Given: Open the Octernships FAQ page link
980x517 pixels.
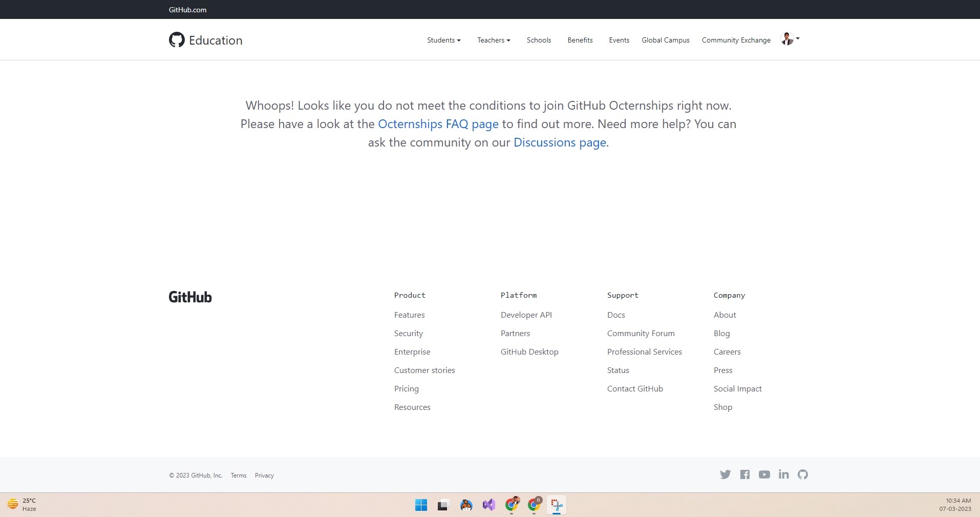Looking at the screenshot, I should [x=438, y=124].
